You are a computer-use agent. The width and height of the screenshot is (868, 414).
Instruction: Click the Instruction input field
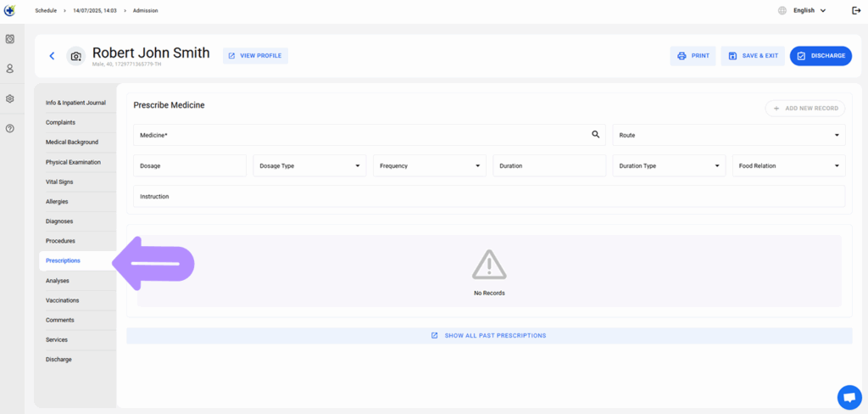(489, 196)
